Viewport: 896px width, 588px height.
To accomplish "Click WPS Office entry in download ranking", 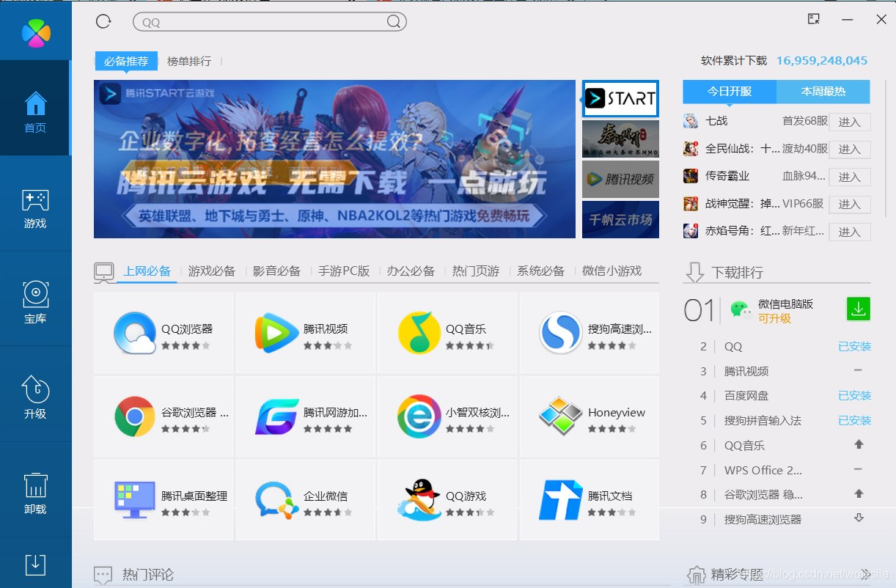I will (x=763, y=470).
